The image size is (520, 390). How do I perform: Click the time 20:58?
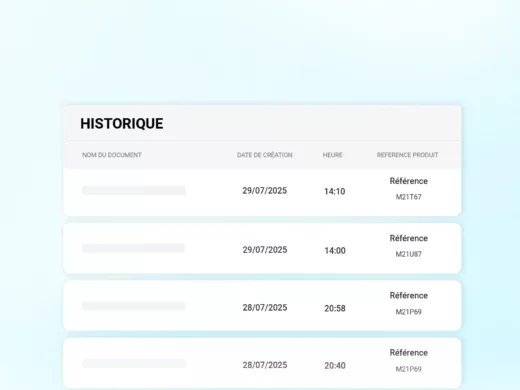[x=335, y=308]
